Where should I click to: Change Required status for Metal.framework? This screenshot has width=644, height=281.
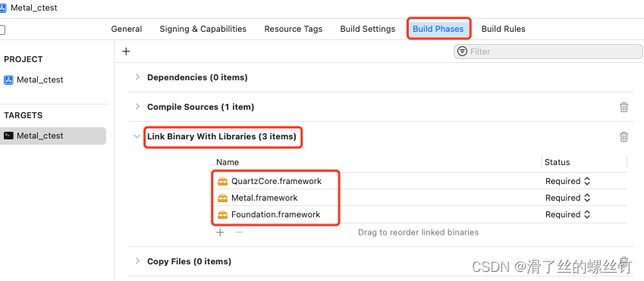(x=567, y=198)
